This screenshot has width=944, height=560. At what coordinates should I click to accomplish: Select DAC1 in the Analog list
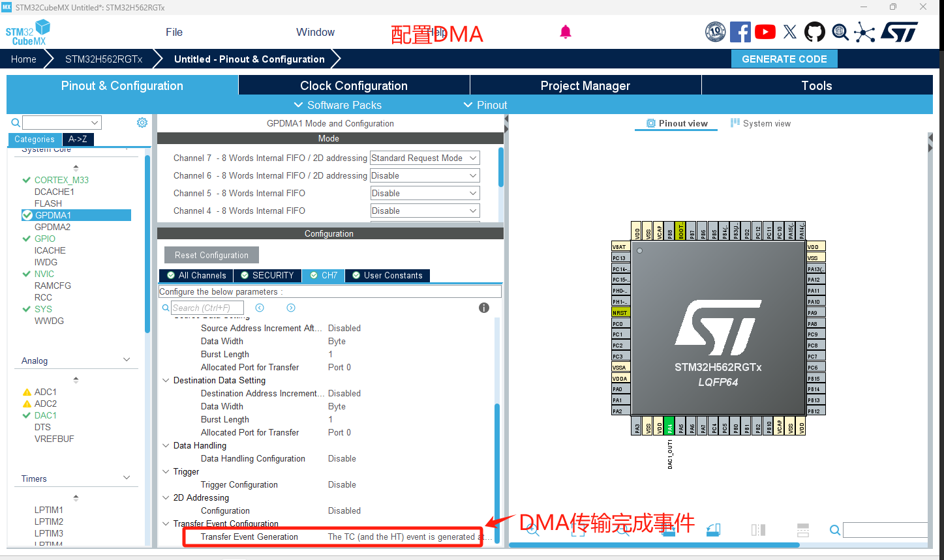[x=45, y=415]
